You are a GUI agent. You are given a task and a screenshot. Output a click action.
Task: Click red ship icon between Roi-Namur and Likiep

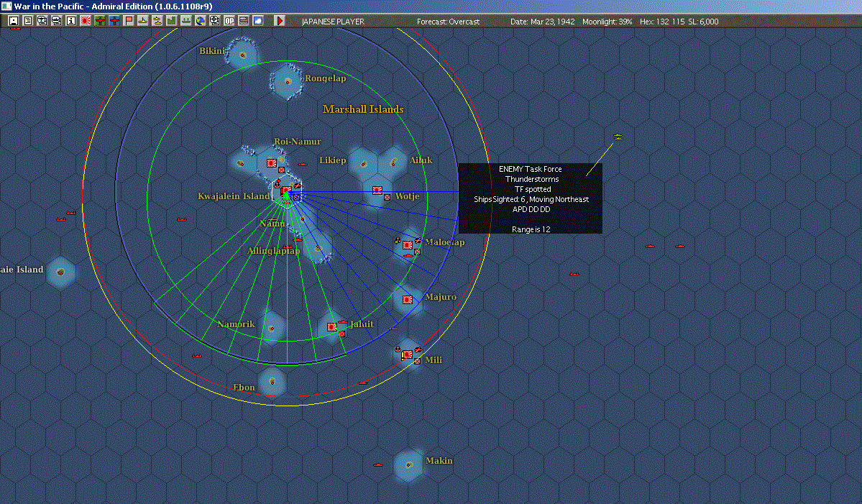pos(303,165)
